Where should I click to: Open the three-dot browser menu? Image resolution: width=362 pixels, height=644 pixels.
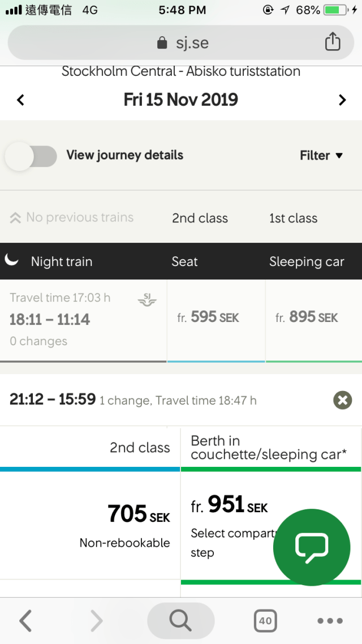click(330, 621)
